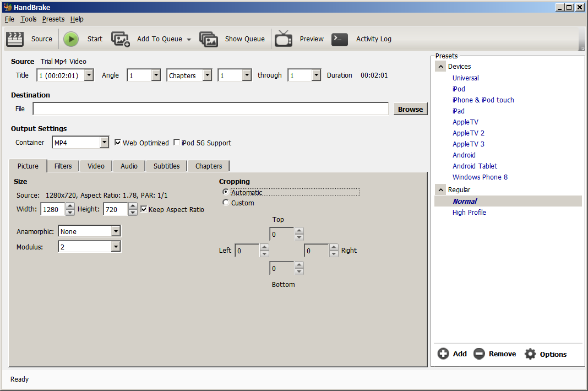Click the Preview television icon
Viewport: 588px width, 391px height.
[284, 39]
